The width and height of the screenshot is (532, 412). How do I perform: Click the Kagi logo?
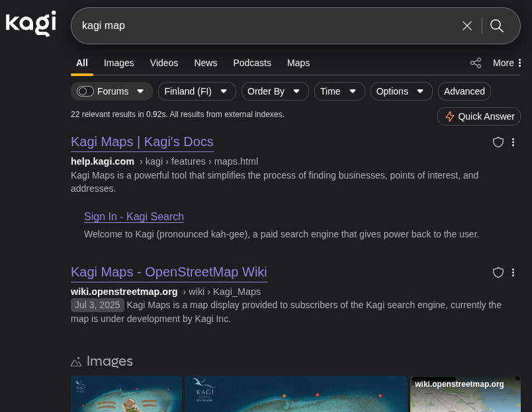31,23
